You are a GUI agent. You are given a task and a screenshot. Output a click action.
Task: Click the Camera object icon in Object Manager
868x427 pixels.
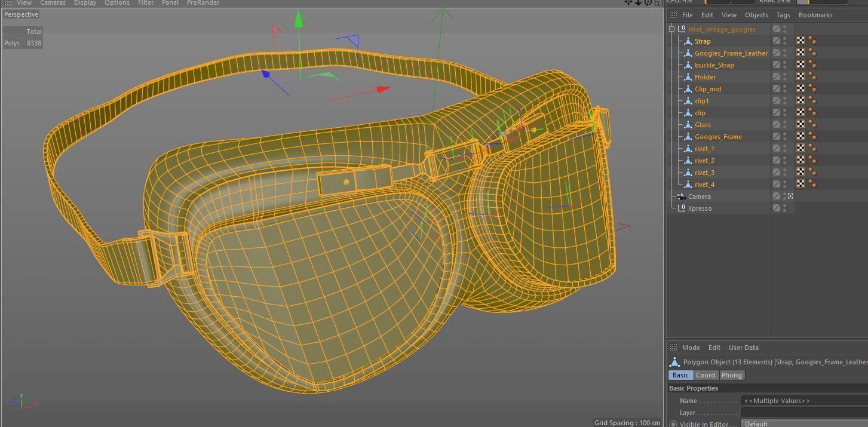pos(681,196)
